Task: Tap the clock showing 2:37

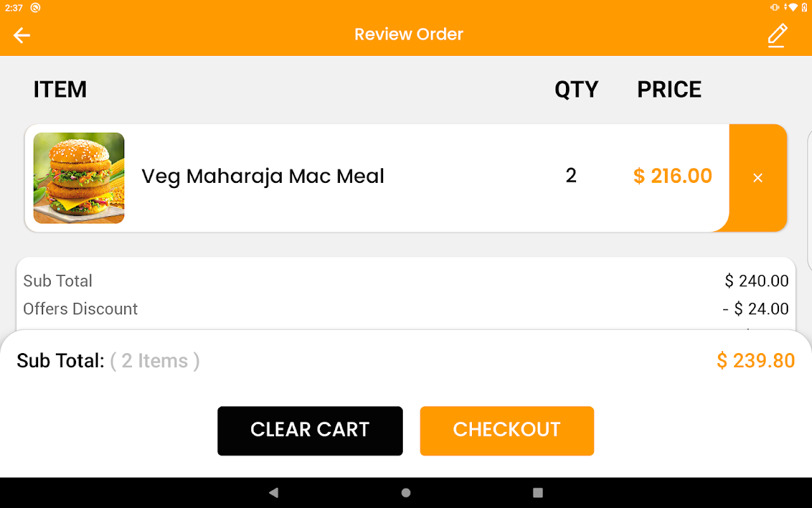Action: [x=14, y=8]
